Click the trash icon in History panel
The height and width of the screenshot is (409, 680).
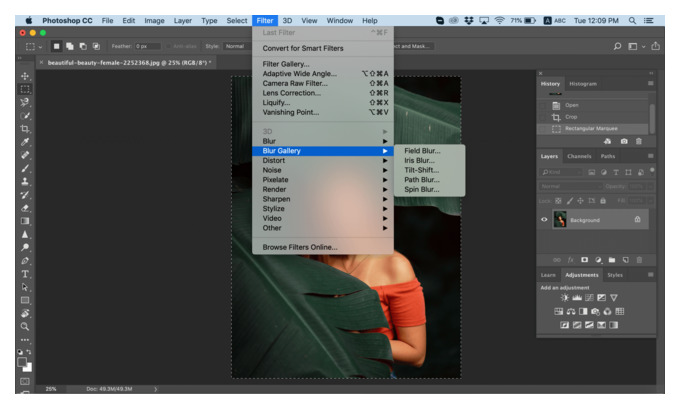[x=638, y=141]
